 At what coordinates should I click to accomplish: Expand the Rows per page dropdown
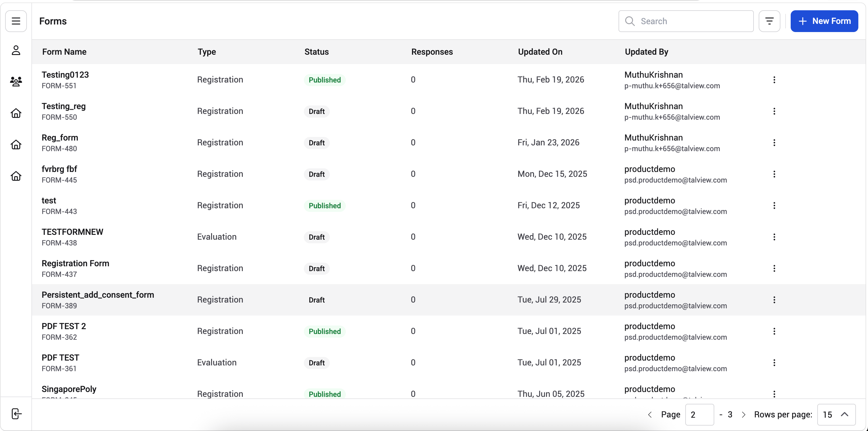836,414
